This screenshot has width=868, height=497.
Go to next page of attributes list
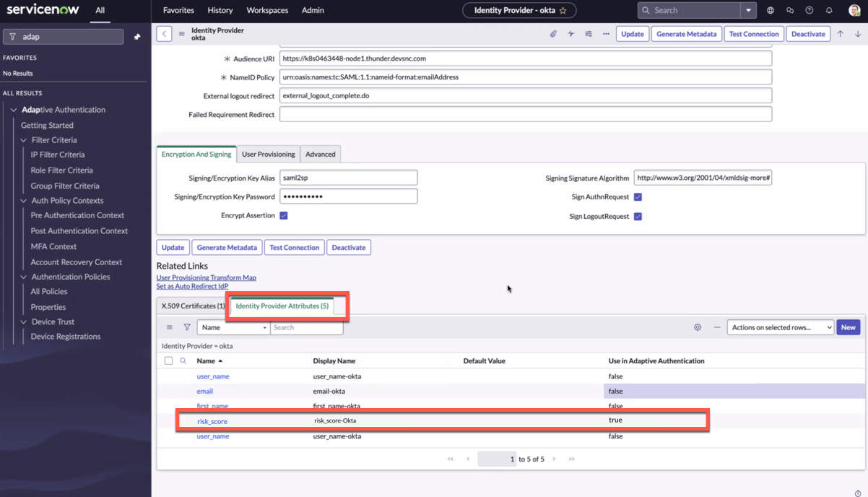(x=555, y=459)
